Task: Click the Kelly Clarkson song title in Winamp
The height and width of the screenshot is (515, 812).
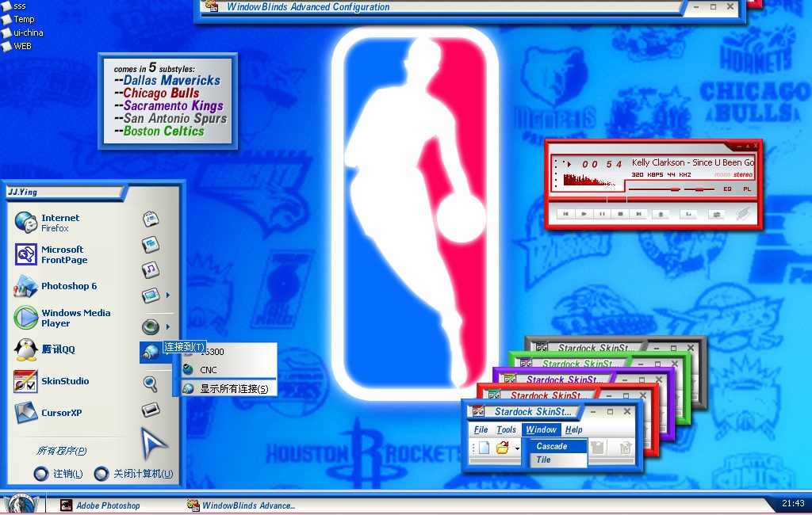Action: pyautogui.click(x=693, y=162)
